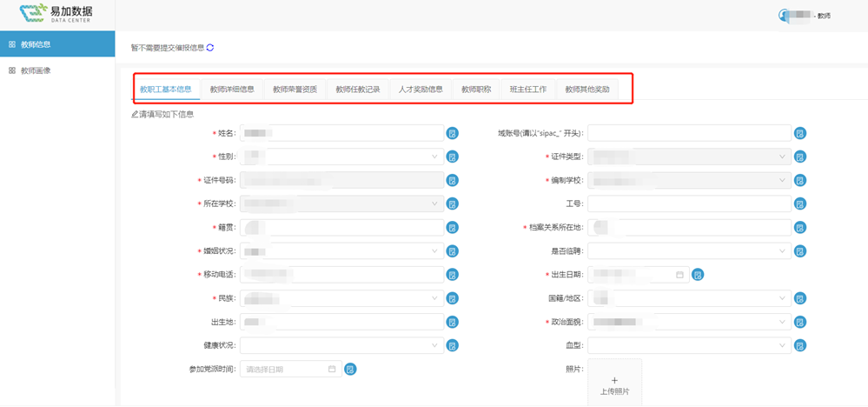Open calendar icon in 出生日期 field
Screen dimensions: 868x407
pos(679,275)
